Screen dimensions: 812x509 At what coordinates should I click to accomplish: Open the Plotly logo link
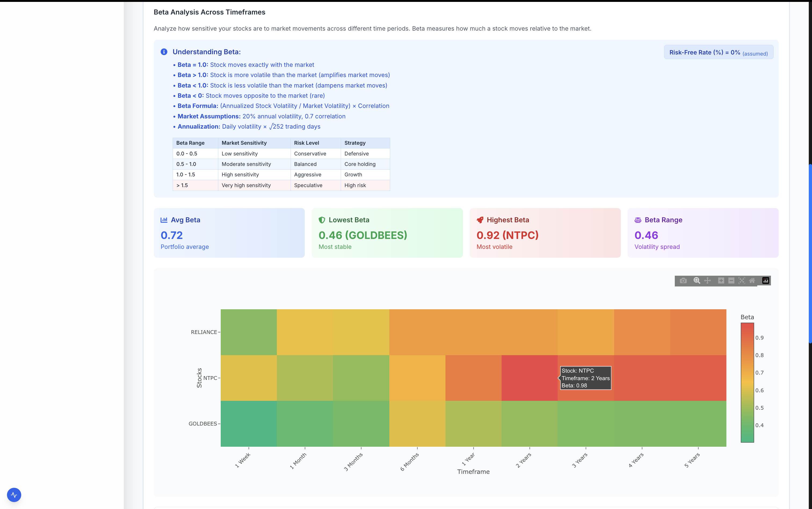point(766,281)
